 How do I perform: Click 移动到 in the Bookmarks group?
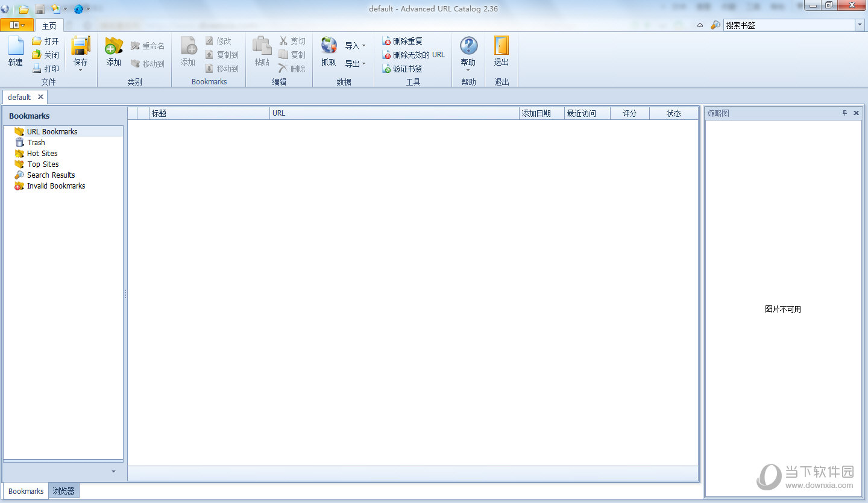tap(222, 69)
